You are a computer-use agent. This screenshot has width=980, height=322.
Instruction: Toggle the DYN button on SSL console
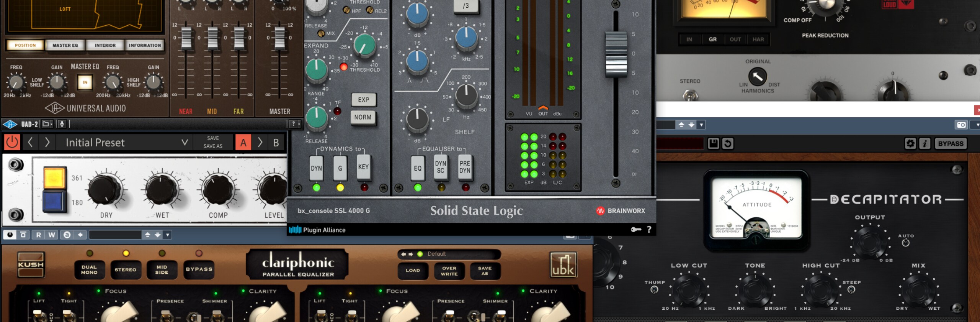pyautogui.click(x=316, y=168)
